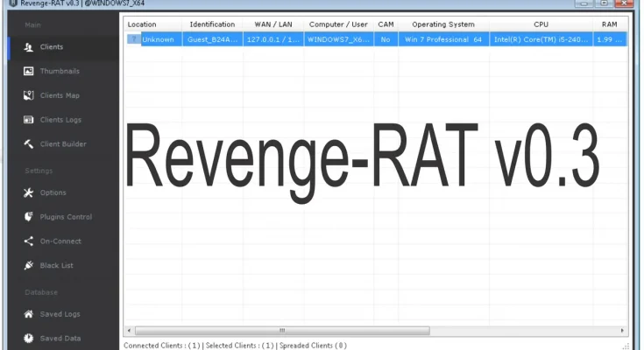This screenshot has height=350, width=644.
Task: Open Saved Data in the sidebar
Action: [x=60, y=339]
